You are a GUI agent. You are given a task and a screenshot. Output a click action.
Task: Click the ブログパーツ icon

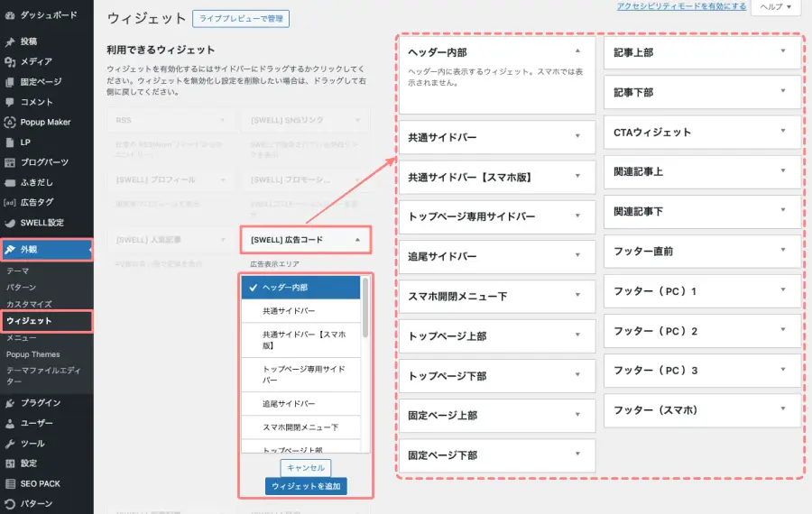pyautogui.click(x=9, y=162)
